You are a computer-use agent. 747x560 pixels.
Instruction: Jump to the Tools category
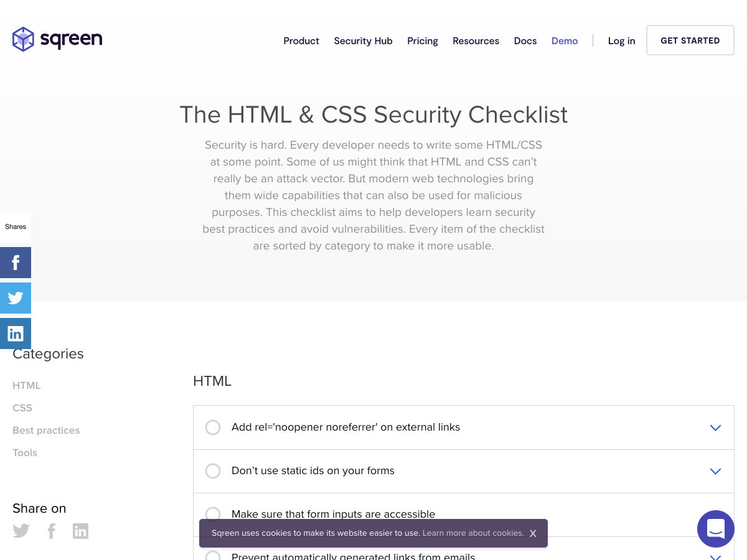click(25, 453)
